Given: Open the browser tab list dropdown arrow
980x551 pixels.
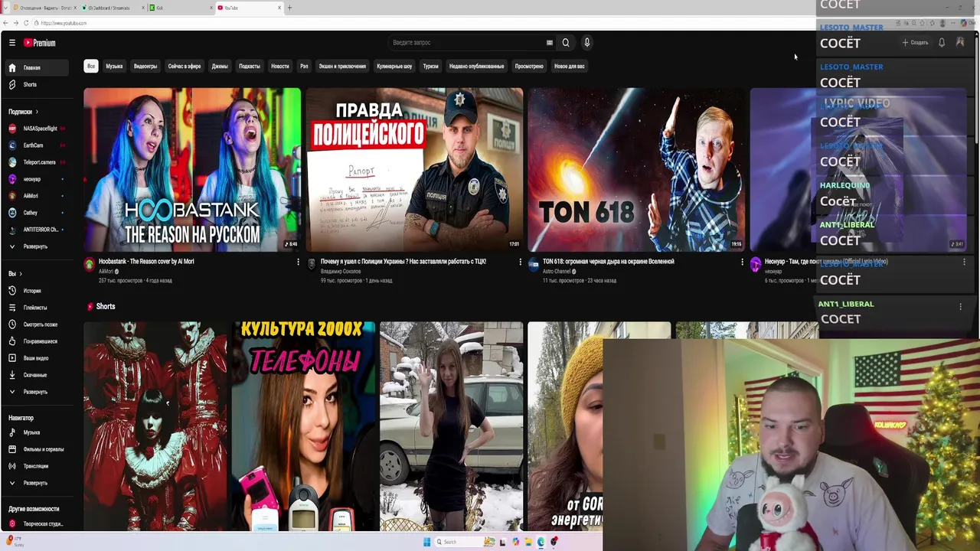Looking at the screenshot, I should 5,8.
